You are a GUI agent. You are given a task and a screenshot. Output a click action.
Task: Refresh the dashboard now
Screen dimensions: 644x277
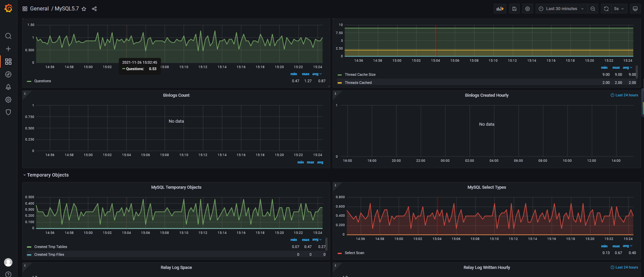pyautogui.click(x=606, y=9)
